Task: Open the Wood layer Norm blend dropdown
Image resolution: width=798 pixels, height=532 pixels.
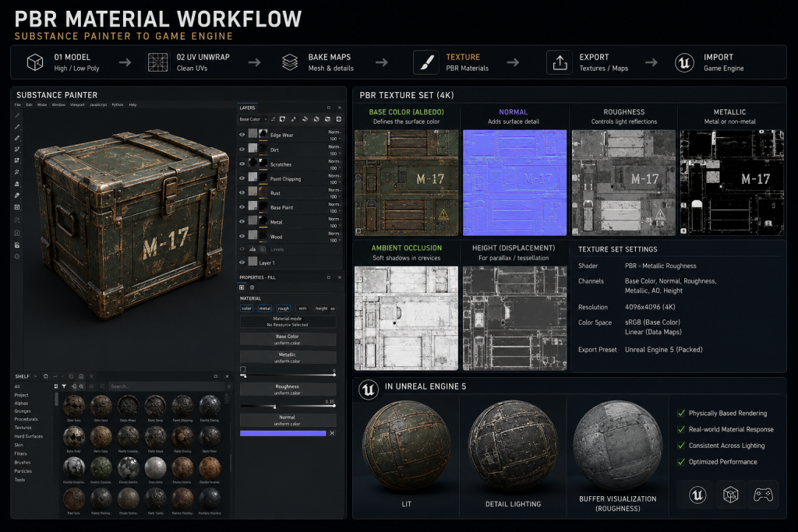Action: tap(334, 234)
